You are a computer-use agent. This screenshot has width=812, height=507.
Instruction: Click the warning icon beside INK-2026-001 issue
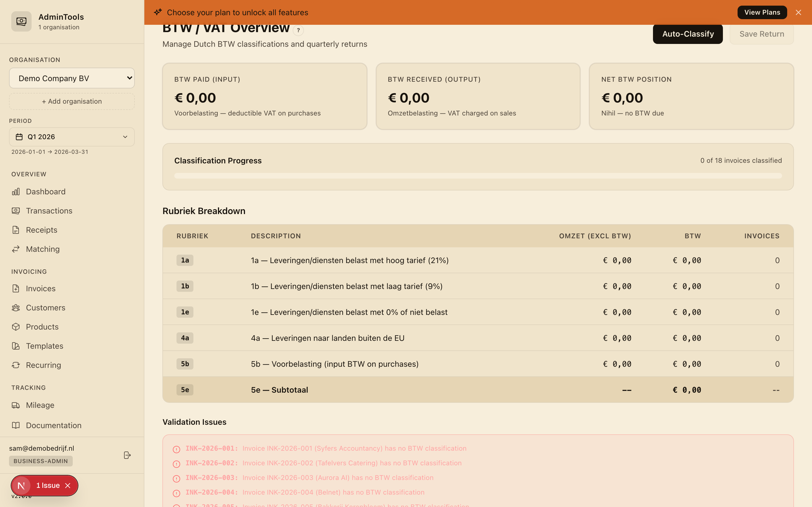tap(176, 449)
